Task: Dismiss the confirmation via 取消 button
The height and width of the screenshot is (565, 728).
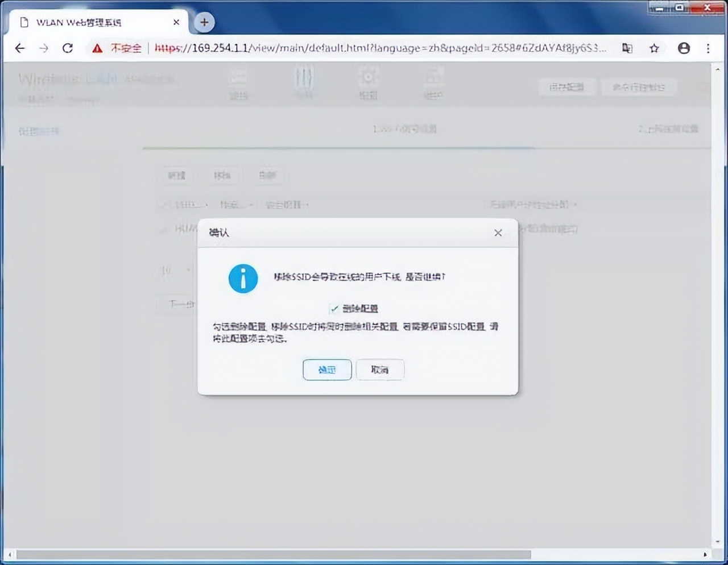Action: [x=379, y=369]
